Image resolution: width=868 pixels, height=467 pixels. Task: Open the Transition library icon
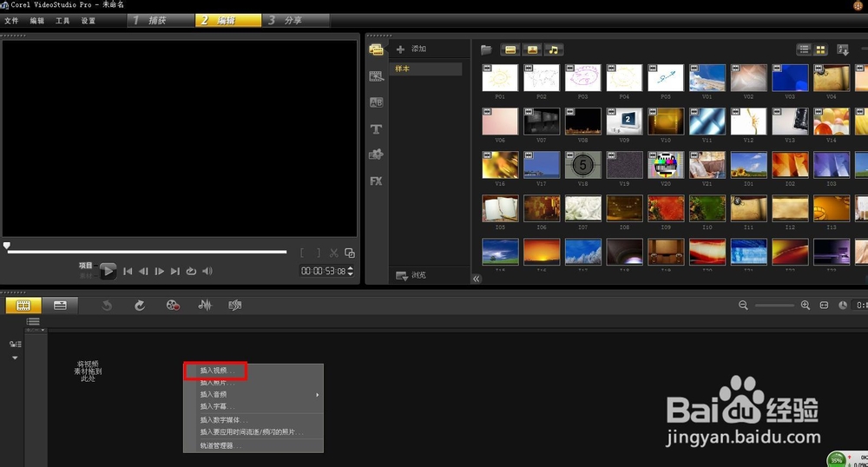[x=377, y=76]
